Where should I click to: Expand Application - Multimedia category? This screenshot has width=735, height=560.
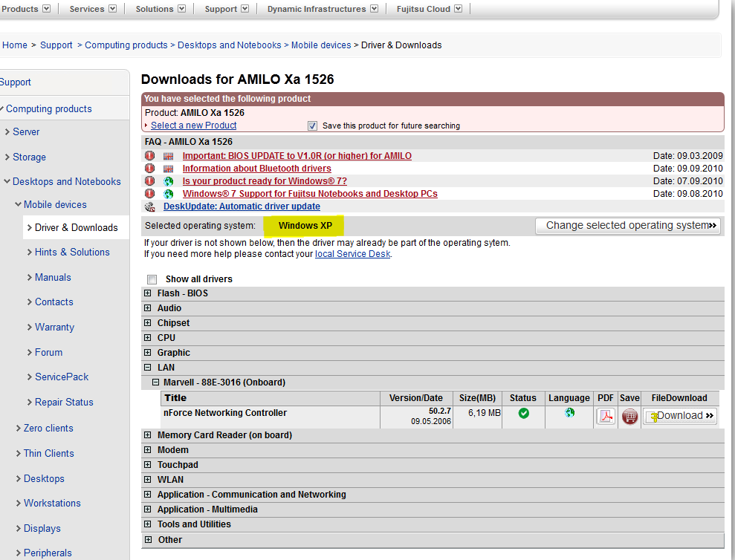click(x=148, y=509)
